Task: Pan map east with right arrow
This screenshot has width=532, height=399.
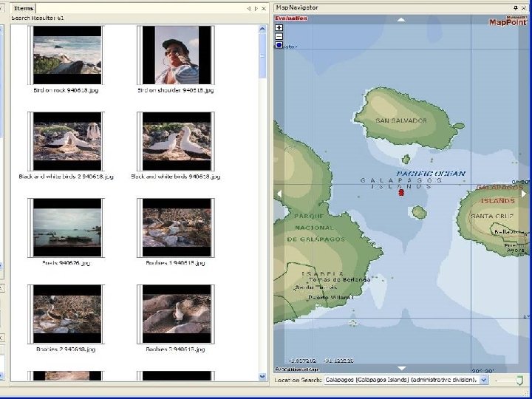Action: (524, 194)
